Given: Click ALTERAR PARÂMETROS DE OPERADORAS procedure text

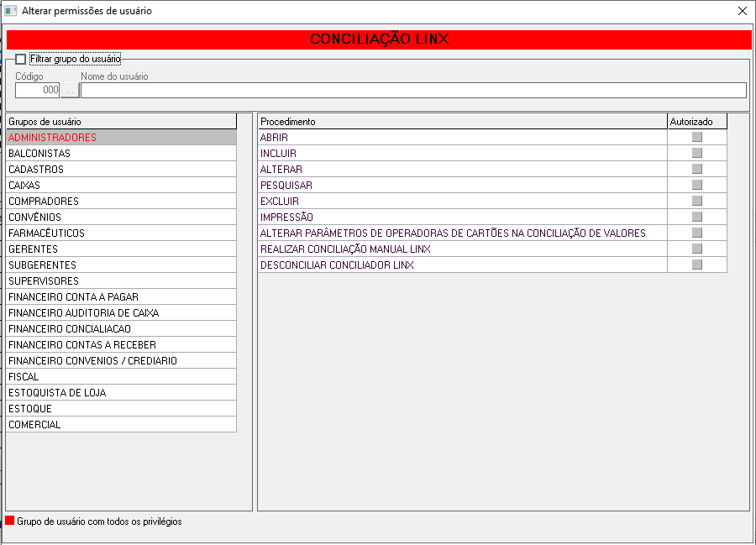Looking at the screenshot, I should click(x=453, y=233).
